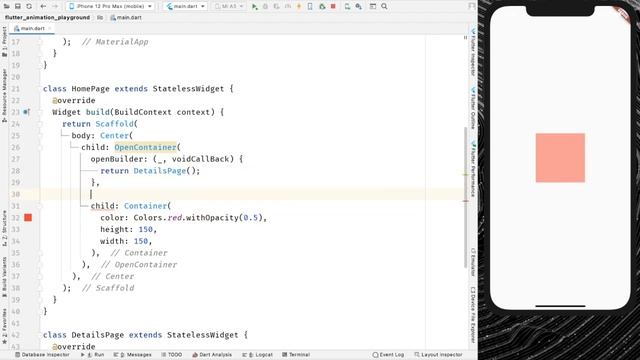This screenshot has height=360, width=640.
Task: Open the Resource Manager side panel
Action: (x=4, y=96)
